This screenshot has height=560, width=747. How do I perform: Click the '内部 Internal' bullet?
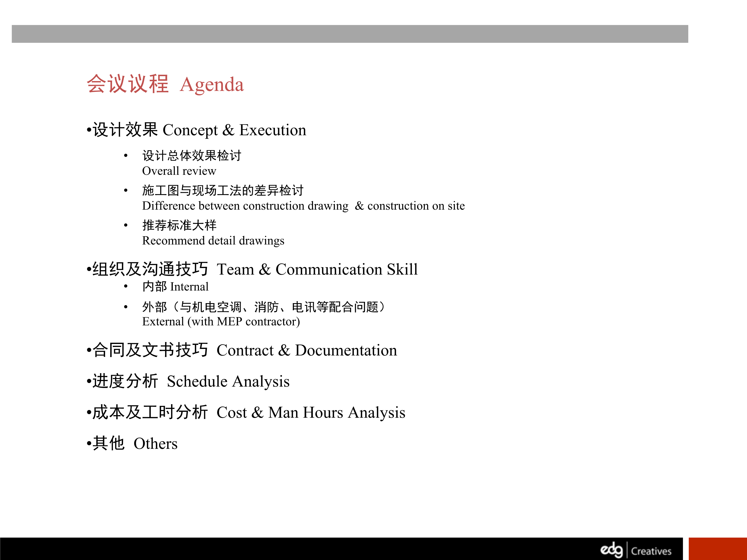pos(175,286)
